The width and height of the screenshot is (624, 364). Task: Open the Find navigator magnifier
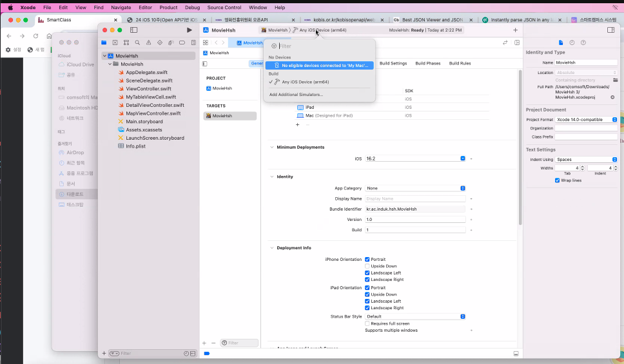(137, 43)
